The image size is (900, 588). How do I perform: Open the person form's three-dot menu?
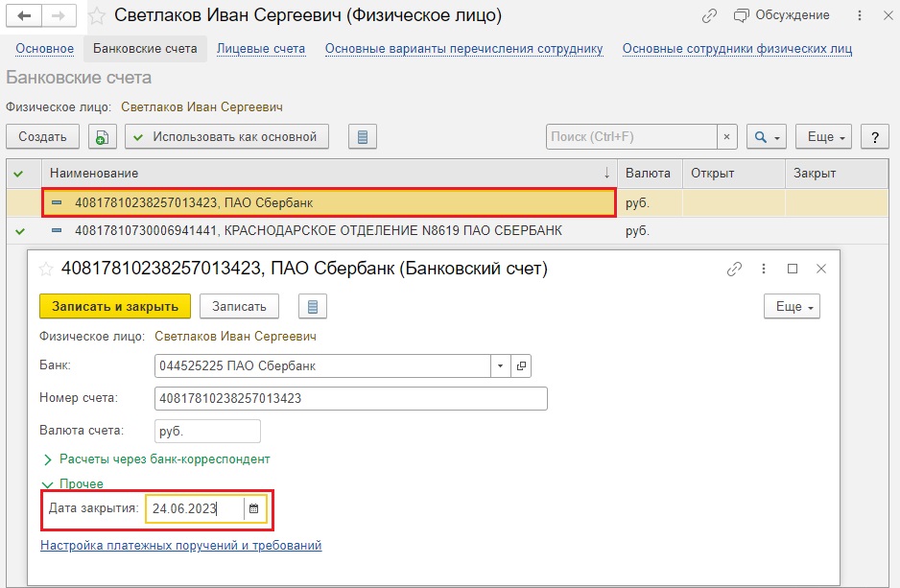[x=860, y=15]
